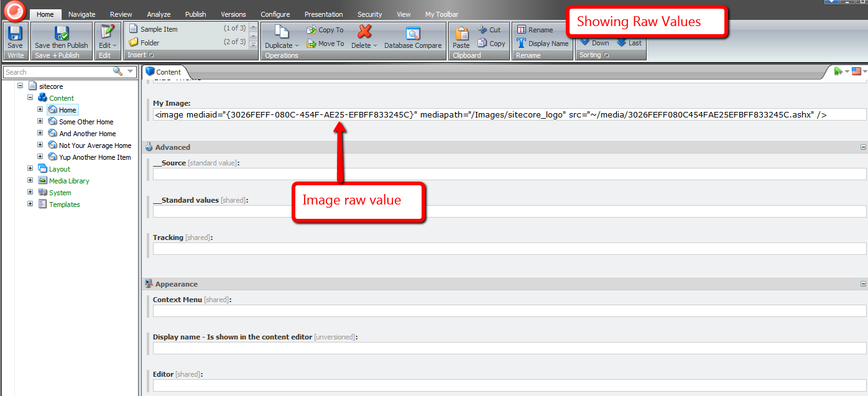This screenshot has height=396, width=868.
Task: Click the Duplicate pages icon
Action: pos(282,32)
